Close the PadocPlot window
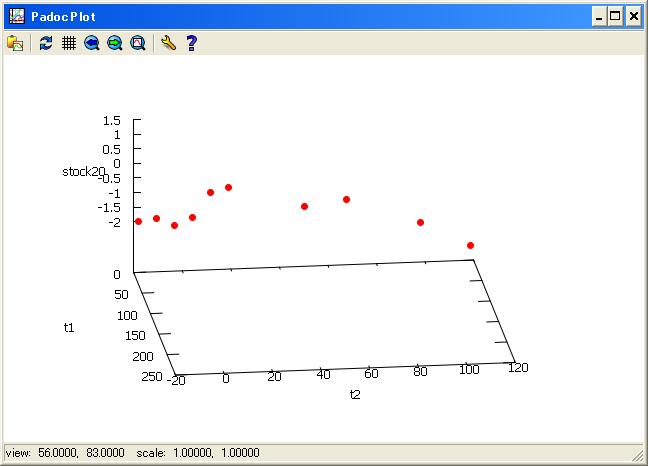This screenshot has height=466, width=648. coord(633,16)
